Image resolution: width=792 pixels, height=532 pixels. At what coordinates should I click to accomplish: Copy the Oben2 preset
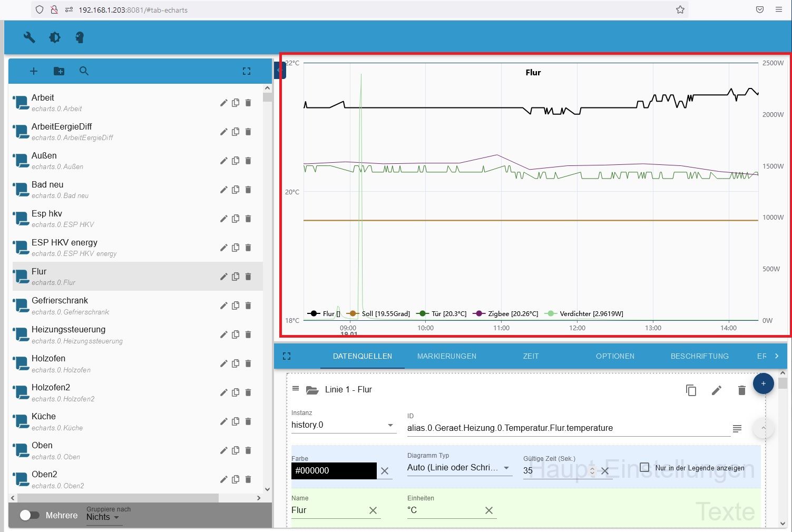(x=236, y=479)
